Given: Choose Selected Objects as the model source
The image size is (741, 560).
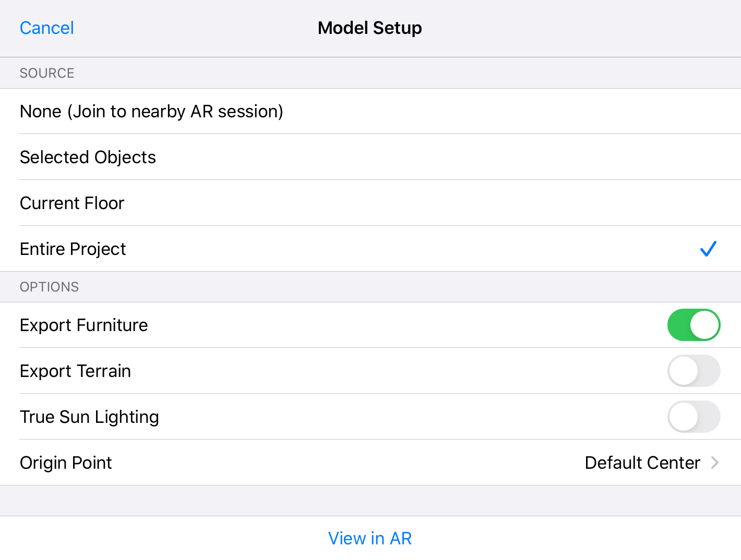Looking at the screenshot, I should click(88, 157).
